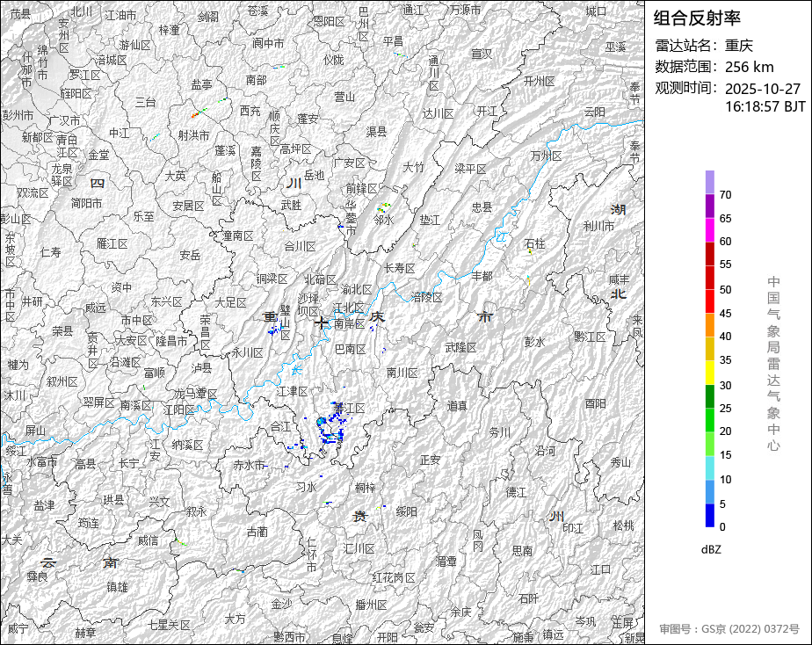Pick the light purple top legend segment above 70
Screen dimensions: 812x645
click(710, 182)
